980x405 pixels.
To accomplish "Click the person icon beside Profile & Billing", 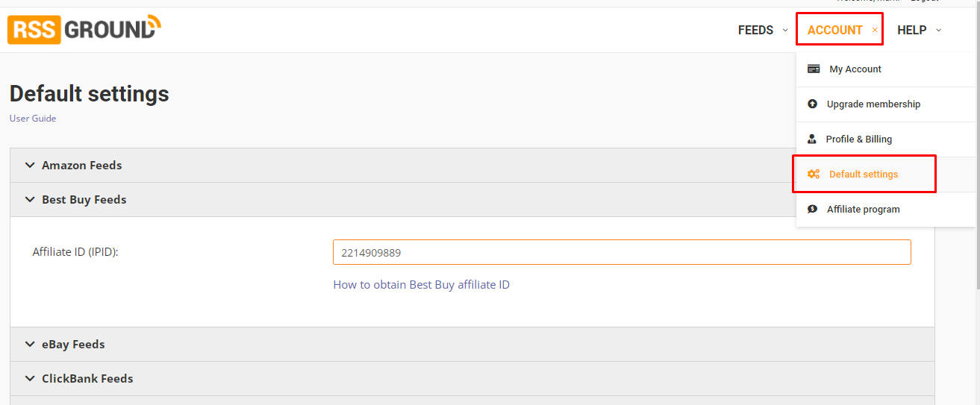I will tap(812, 139).
